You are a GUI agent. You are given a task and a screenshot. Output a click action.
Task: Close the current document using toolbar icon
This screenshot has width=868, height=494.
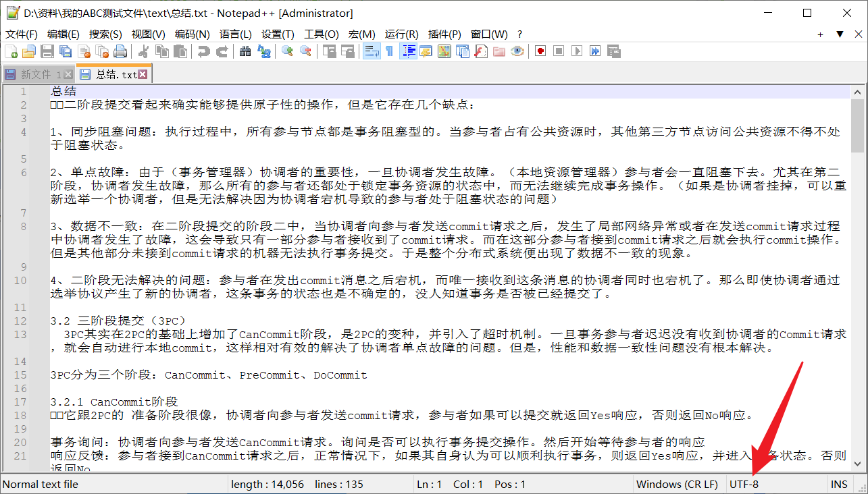[x=84, y=51]
